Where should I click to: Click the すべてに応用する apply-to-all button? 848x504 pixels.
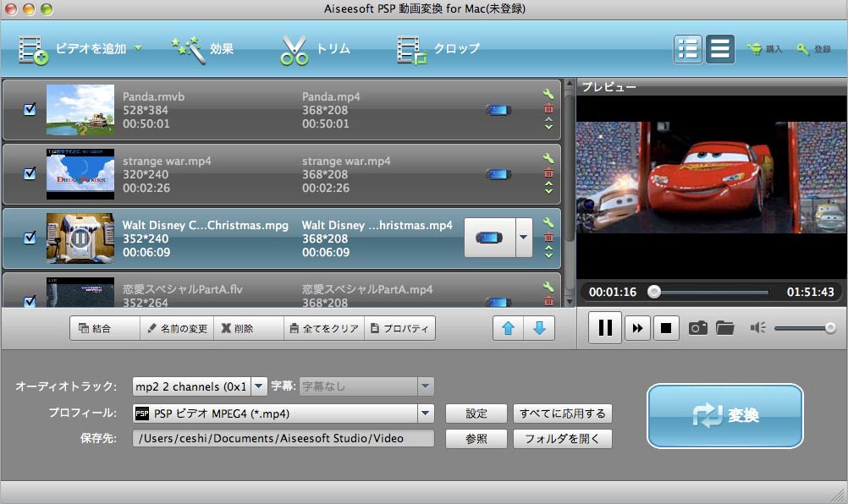562,414
